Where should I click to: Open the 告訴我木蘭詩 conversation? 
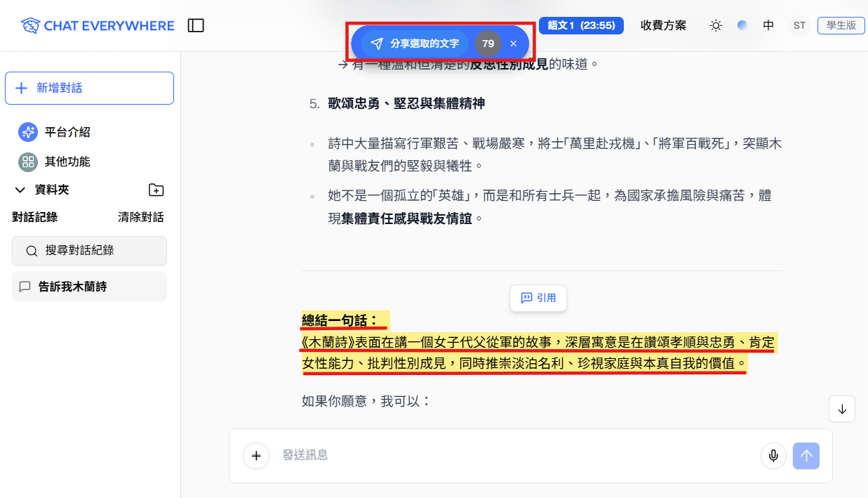click(x=89, y=287)
